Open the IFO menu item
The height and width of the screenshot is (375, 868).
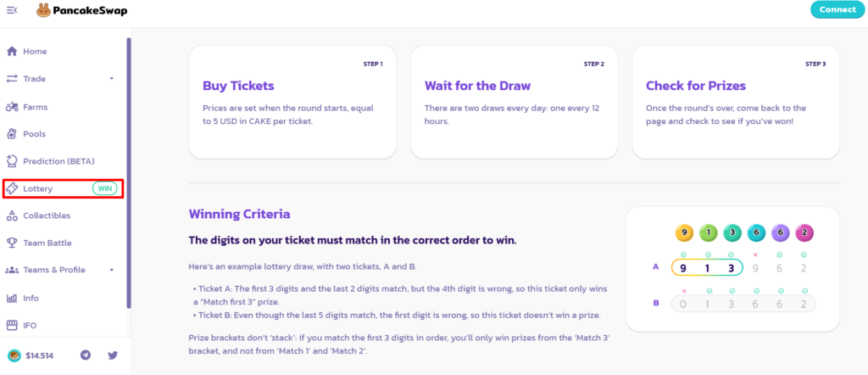tap(31, 325)
